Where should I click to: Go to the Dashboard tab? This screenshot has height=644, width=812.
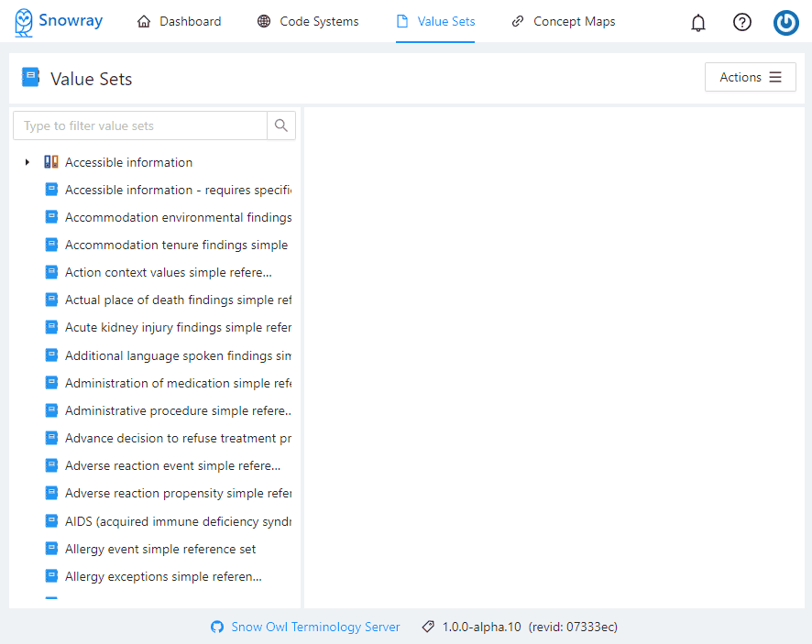(179, 21)
